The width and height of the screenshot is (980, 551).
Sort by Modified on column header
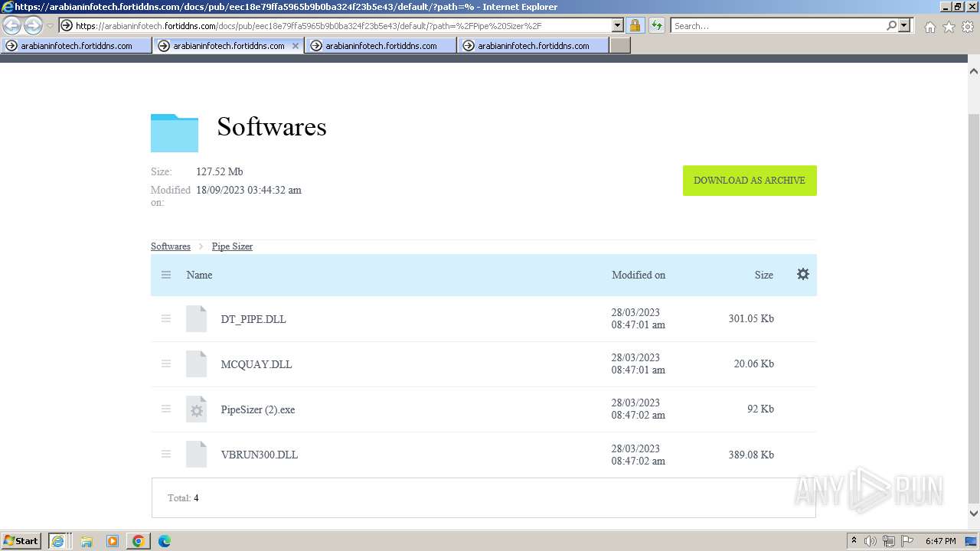coord(639,275)
